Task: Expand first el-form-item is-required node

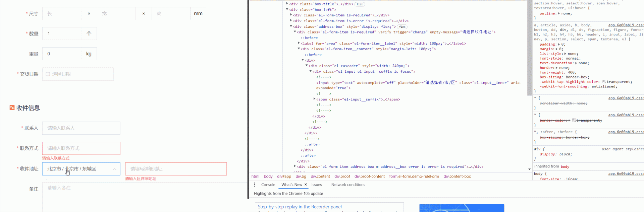Action: pos(291,15)
